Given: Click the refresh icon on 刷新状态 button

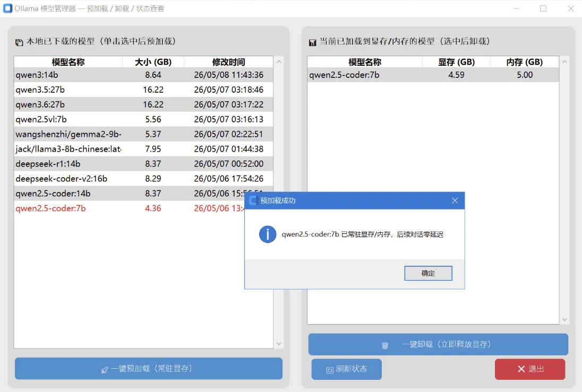Looking at the screenshot, I should pos(330,370).
